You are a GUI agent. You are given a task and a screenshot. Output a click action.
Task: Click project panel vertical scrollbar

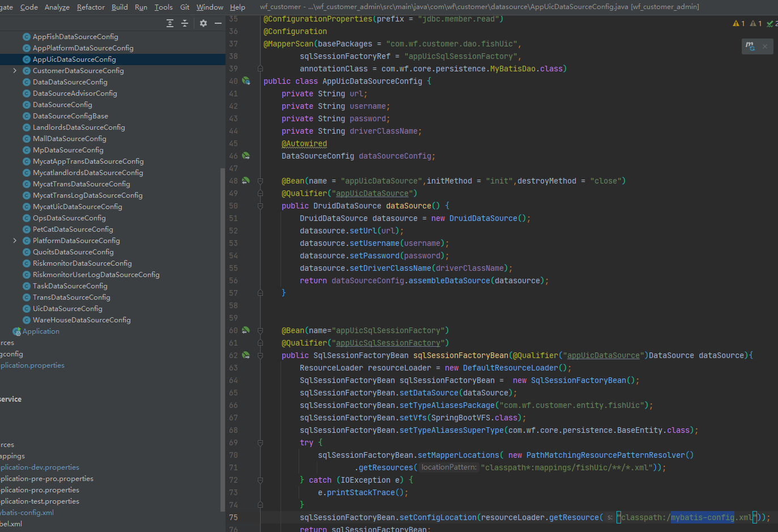click(222, 340)
